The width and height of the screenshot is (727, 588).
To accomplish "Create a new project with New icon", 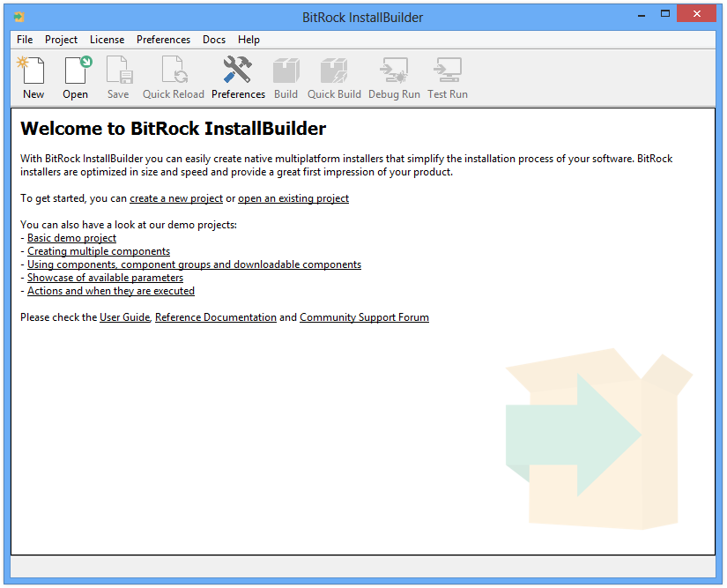I will pyautogui.click(x=33, y=78).
